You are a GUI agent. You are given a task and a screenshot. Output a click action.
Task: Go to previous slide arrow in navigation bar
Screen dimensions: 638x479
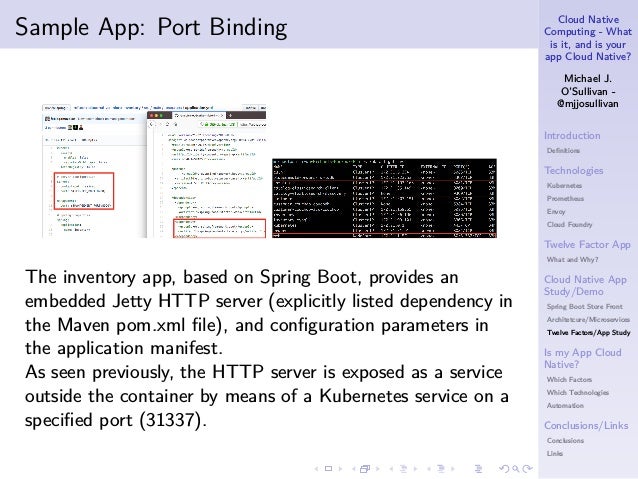(x=317, y=469)
